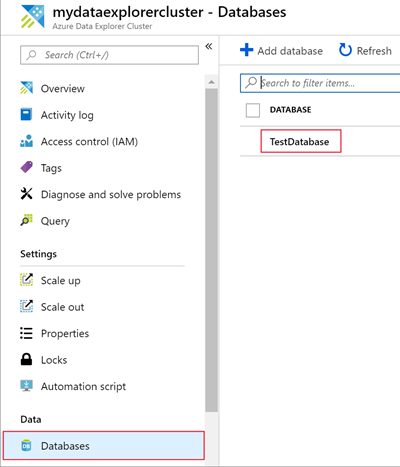400x467 pixels.
Task: Click the Refresh button
Action: (365, 51)
